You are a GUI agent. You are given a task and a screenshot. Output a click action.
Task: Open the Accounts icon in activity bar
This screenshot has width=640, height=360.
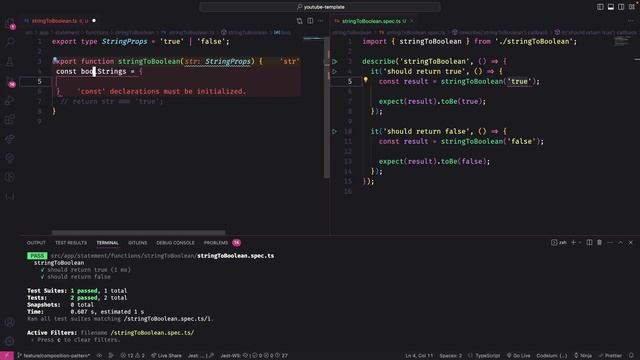10,322
